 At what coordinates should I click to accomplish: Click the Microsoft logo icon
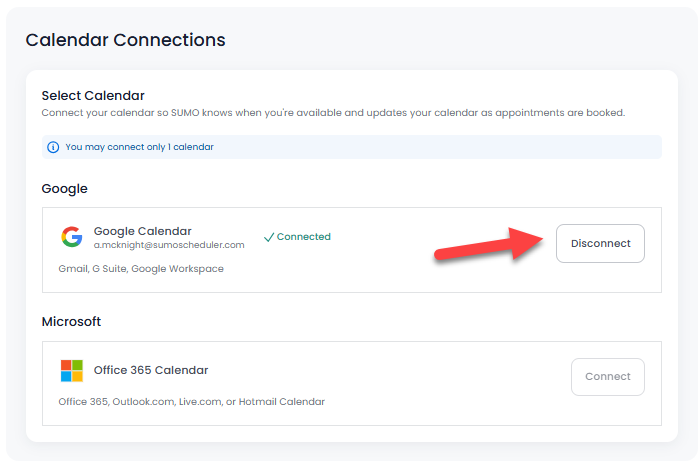72,371
